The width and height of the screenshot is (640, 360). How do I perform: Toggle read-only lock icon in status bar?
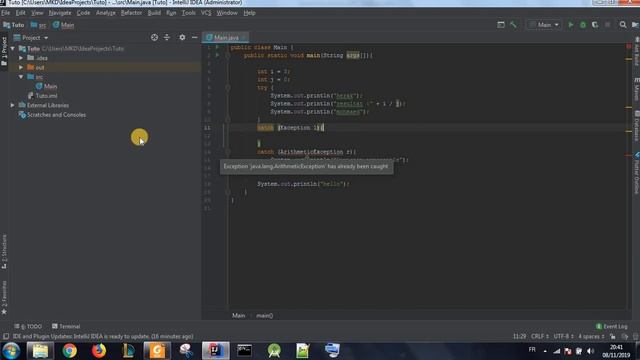click(612, 336)
